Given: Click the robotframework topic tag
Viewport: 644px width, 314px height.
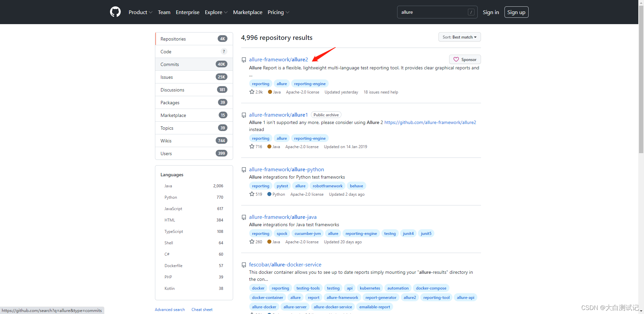Looking at the screenshot, I should pos(328,186).
